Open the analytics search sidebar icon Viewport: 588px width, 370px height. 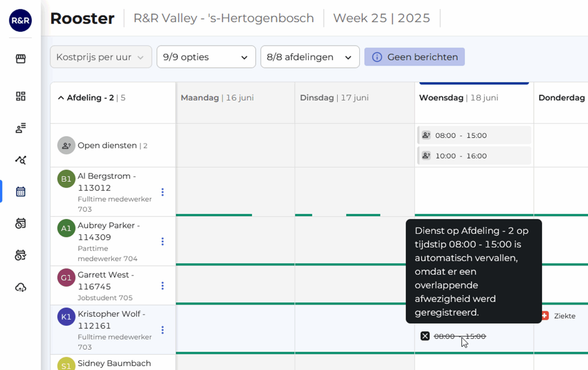pyautogui.click(x=20, y=160)
